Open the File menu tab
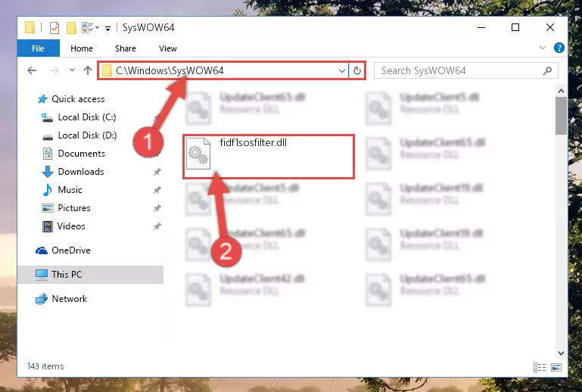582x392 pixels. click(39, 48)
